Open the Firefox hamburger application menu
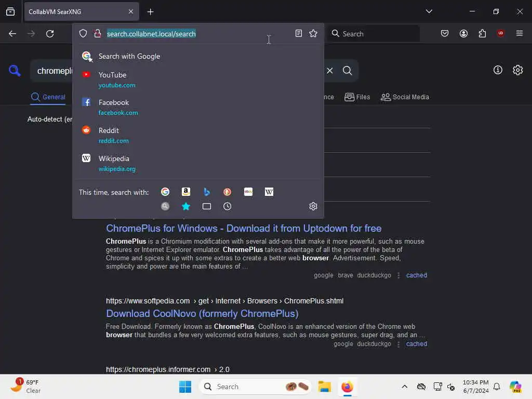The height and width of the screenshot is (399, 532). (x=520, y=33)
